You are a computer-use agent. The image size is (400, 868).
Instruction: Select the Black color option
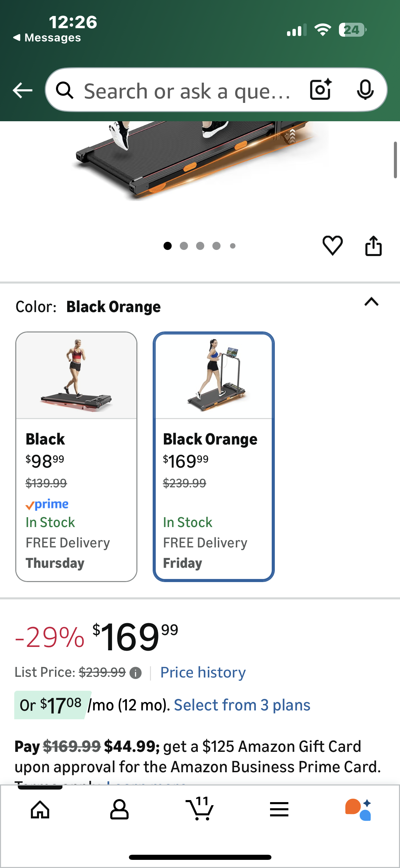pyautogui.click(x=76, y=456)
